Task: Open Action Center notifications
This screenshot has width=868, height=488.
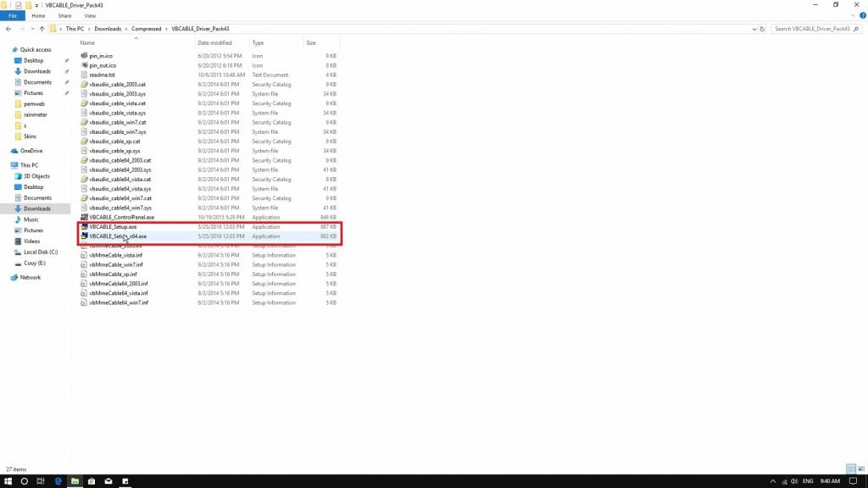Action: click(853, 481)
